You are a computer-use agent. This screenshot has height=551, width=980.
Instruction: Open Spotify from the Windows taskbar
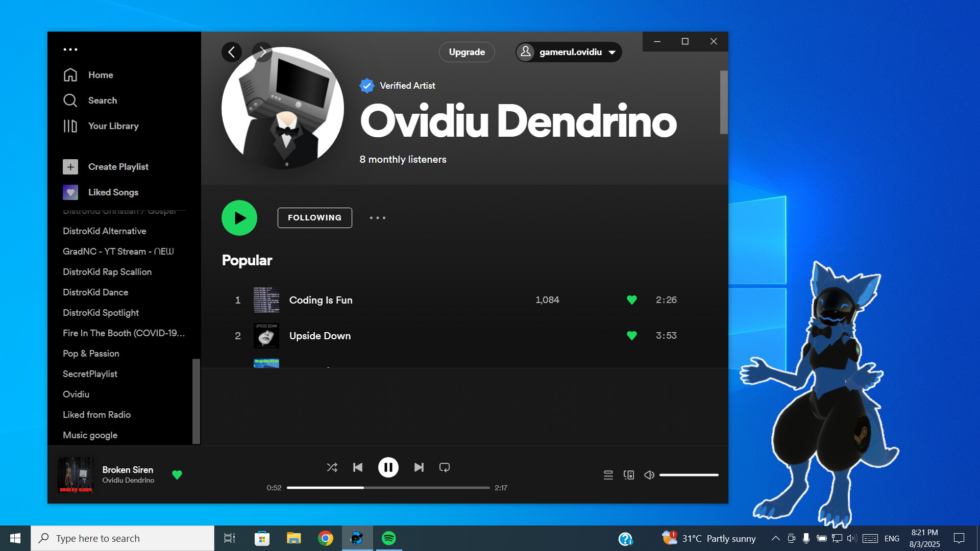point(388,538)
